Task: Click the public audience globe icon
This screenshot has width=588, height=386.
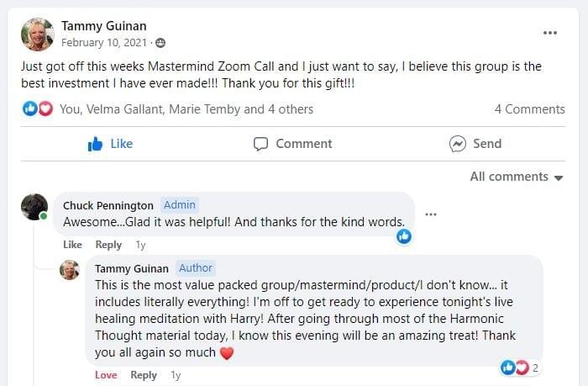Action: pyautogui.click(x=160, y=43)
